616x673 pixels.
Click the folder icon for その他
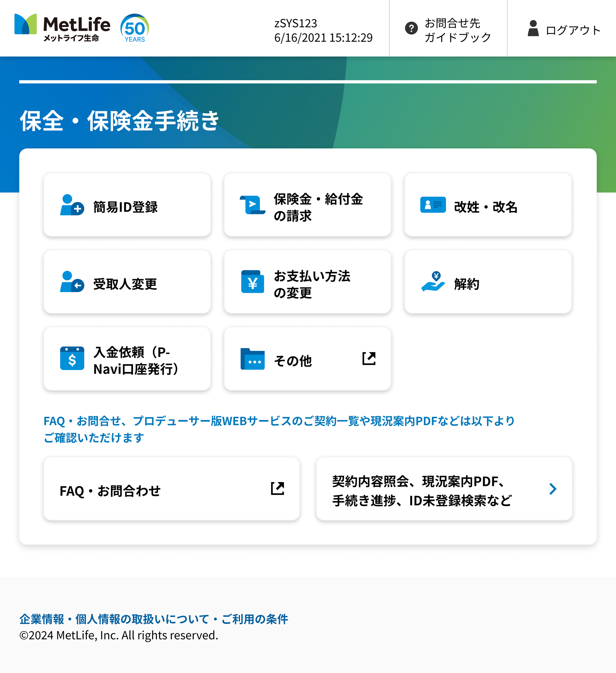[252, 359]
